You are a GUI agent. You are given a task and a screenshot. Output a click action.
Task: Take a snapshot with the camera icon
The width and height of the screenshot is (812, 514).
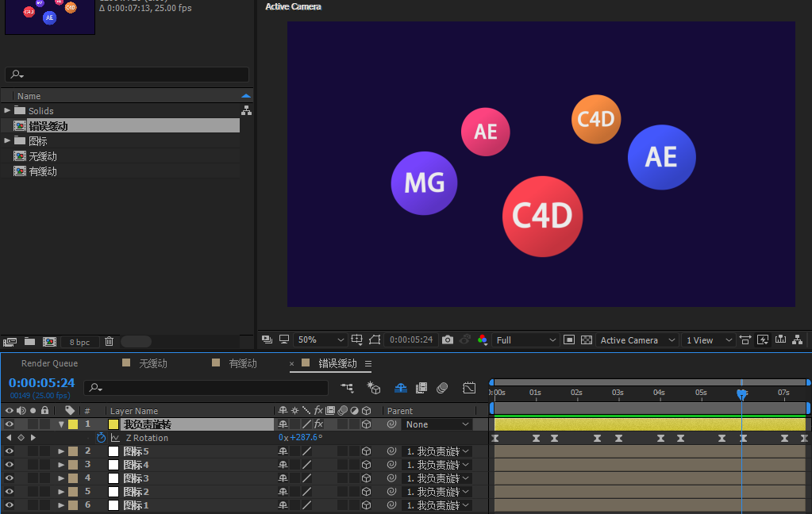click(448, 339)
